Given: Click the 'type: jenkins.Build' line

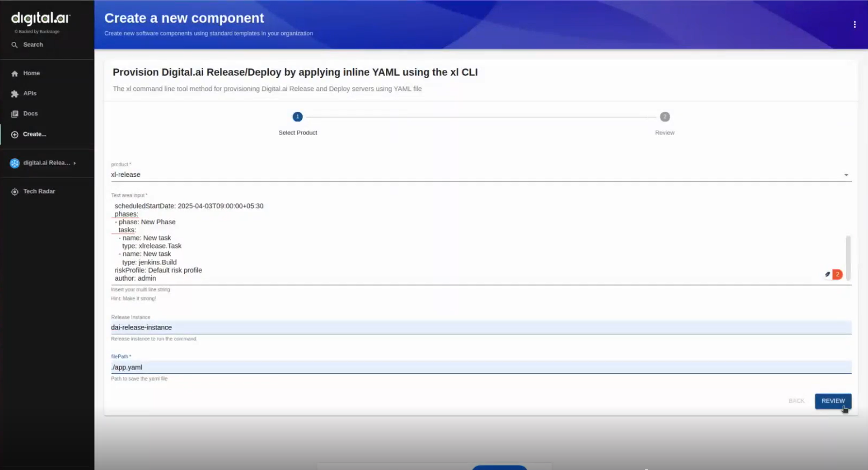Looking at the screenshot, I should [x=149, y=262].
